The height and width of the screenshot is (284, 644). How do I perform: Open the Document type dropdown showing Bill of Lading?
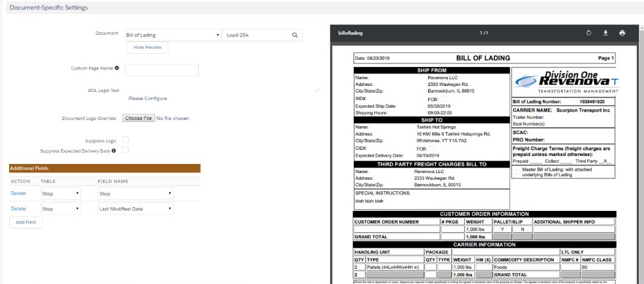pyautogui.click(x=173, y=35)
